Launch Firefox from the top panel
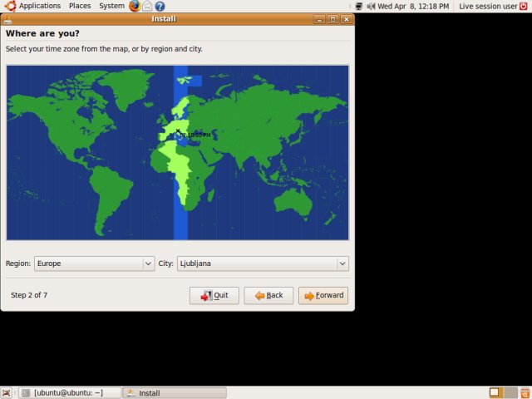This screenshot has height=399, width=532. 135,6
